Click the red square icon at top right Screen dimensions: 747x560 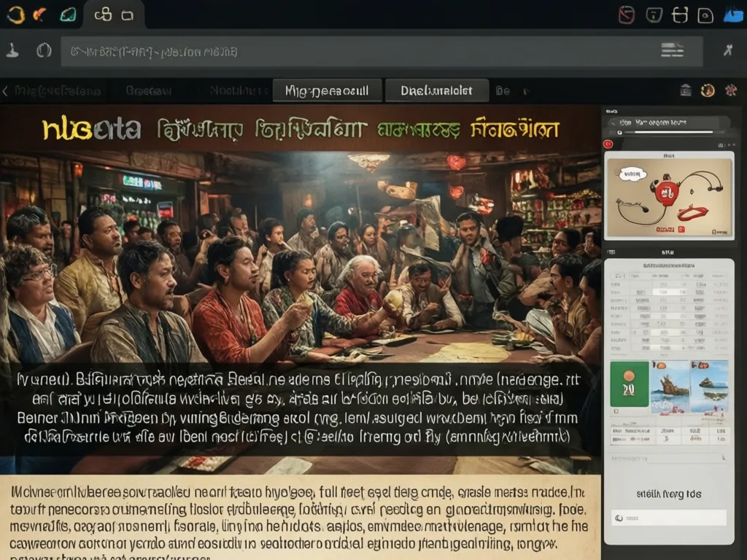coord(626,15)
